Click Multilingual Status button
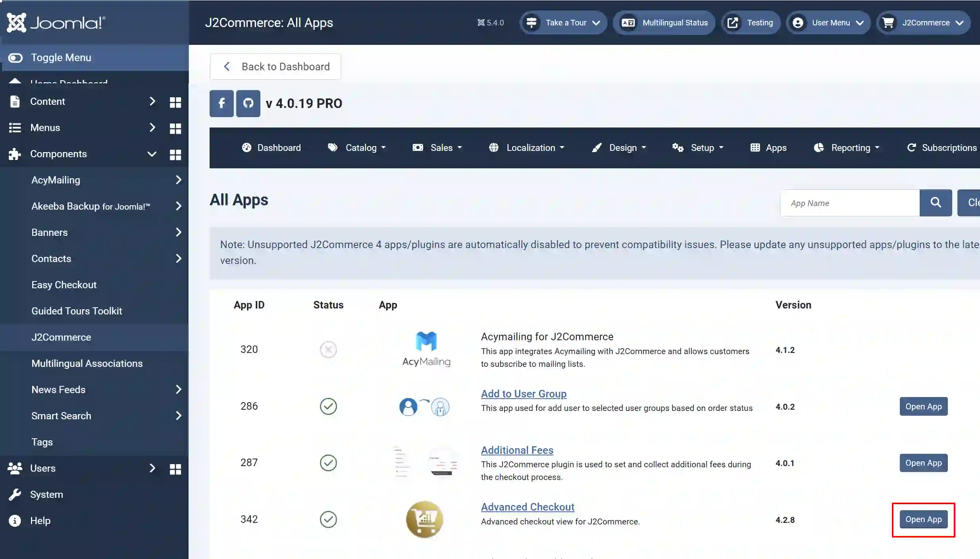Viewport: 980px width, 559px height. 664,23
